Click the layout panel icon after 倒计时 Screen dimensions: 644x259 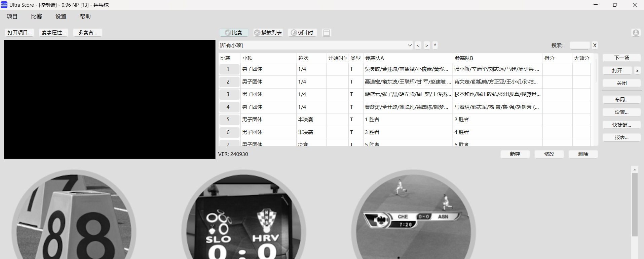(x=326, y=33)
